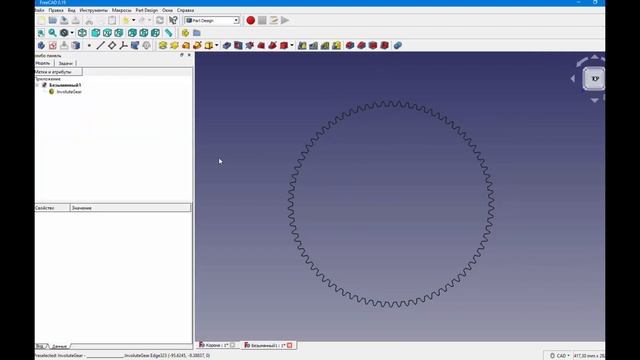Click the Datum Plane tool
Screen dimensions: 640x360
click(x=112, y=45)
